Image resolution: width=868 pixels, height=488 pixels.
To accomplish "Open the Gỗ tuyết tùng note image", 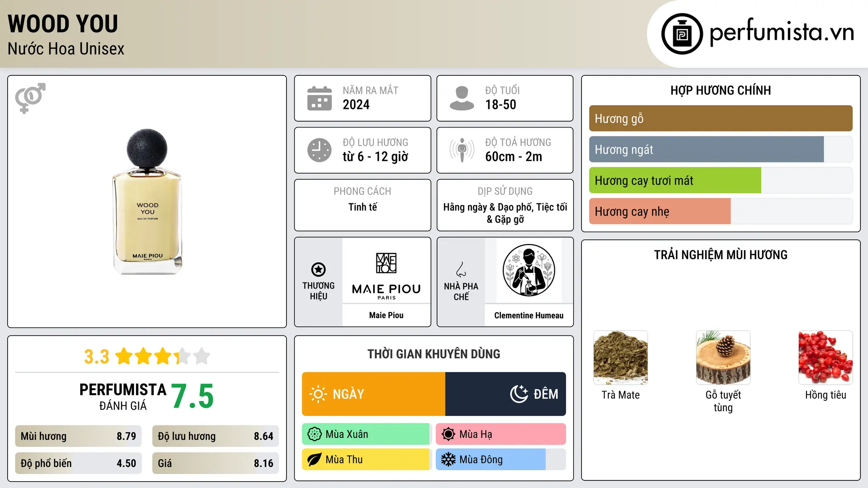I will pos(723,358).
